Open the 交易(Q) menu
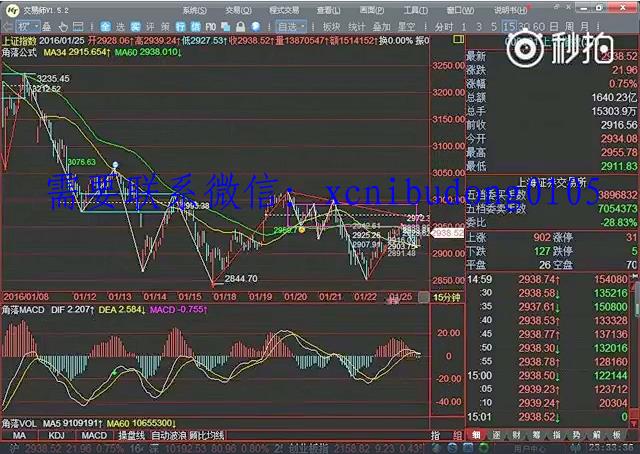Viewport: 640px width, 454px height. (x=238, y=10)
